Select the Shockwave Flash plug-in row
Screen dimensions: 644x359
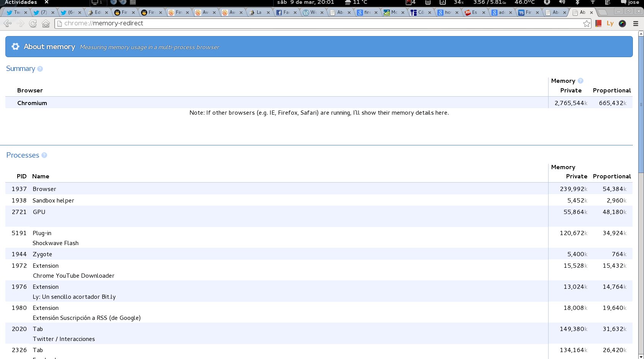pos(319,238)
